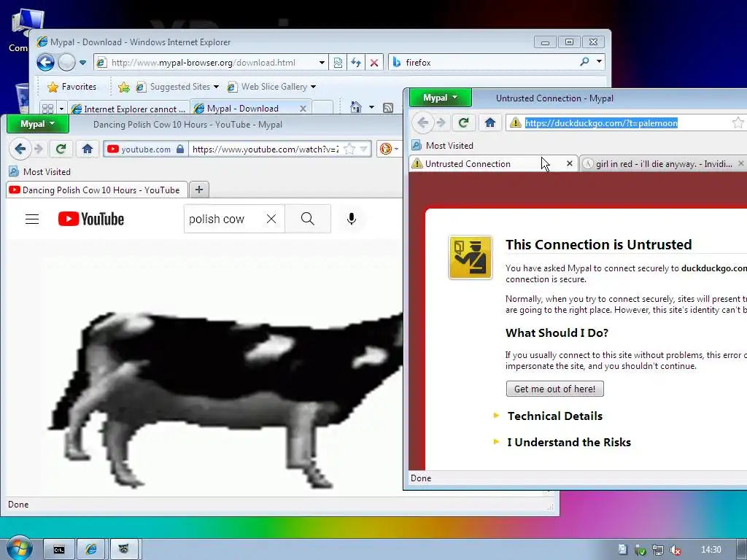Image resolution: width=747 pixels, height=560 pixels.
Task: Clear YouTube search with X icon
Action: pyautogui.click(x=271, y=219)
